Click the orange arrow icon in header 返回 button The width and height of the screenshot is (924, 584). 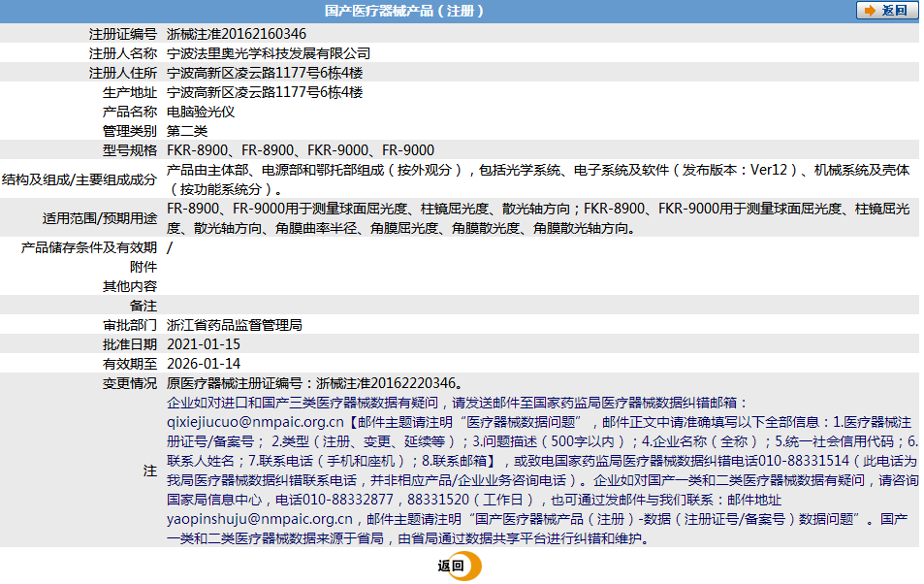click(870, 11)
